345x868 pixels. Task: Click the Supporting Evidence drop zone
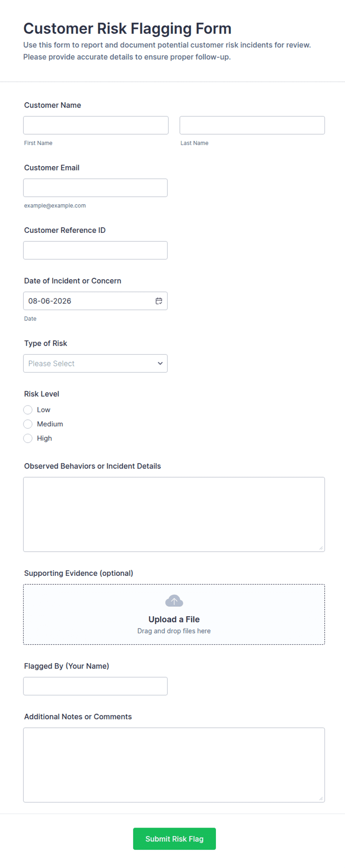pyautogui.click(x=174, y=614)
